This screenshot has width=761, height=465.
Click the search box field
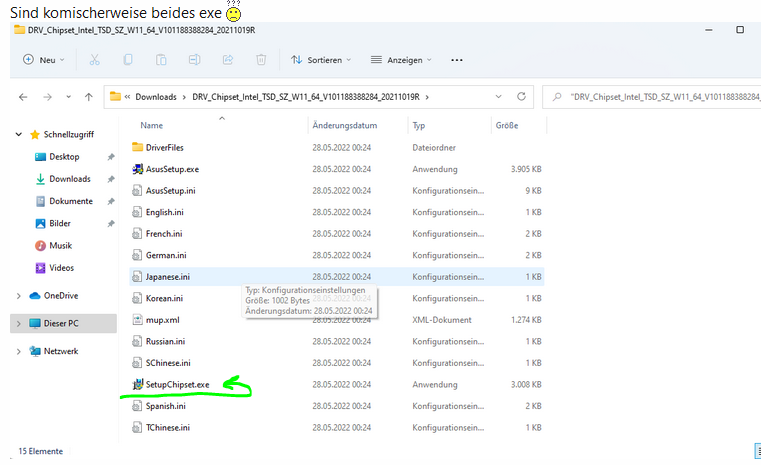[x=652, y=97]
